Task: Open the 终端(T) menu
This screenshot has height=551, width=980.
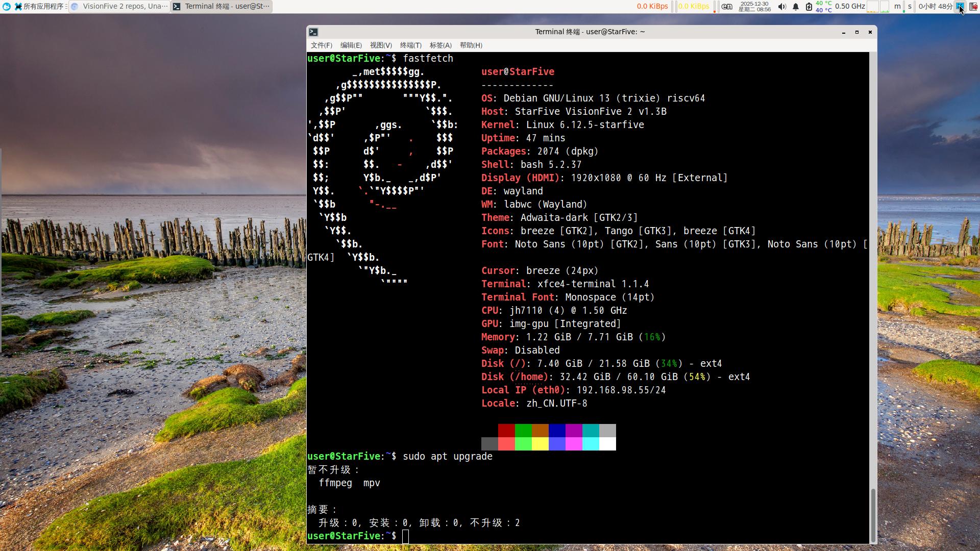Action: [410, 45]
